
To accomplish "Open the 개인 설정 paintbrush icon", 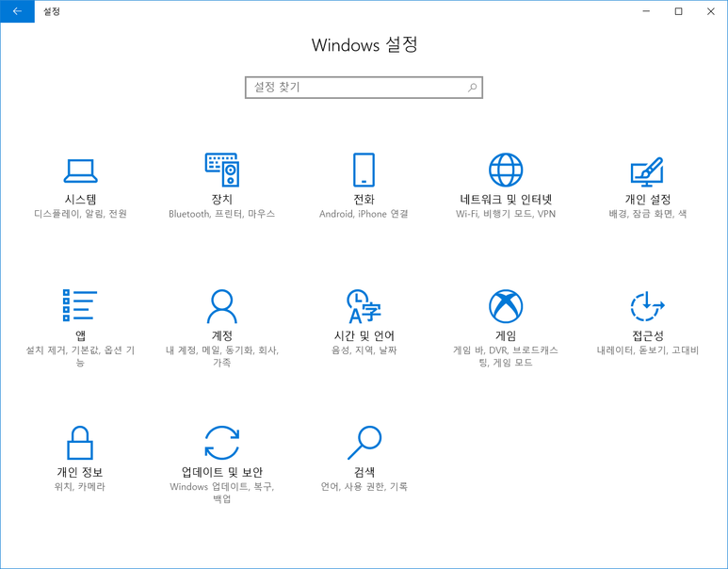I will point(647,171).
